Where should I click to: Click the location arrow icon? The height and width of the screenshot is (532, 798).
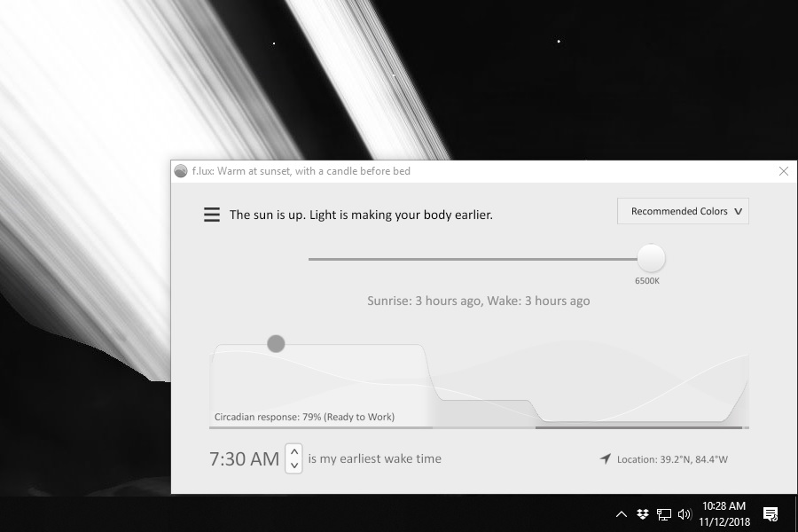coord(605,458)
